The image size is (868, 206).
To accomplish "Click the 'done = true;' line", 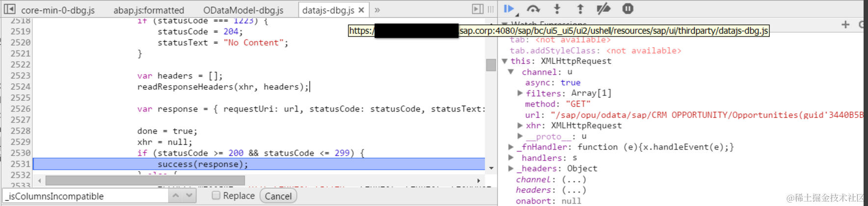I will (167, 131).
